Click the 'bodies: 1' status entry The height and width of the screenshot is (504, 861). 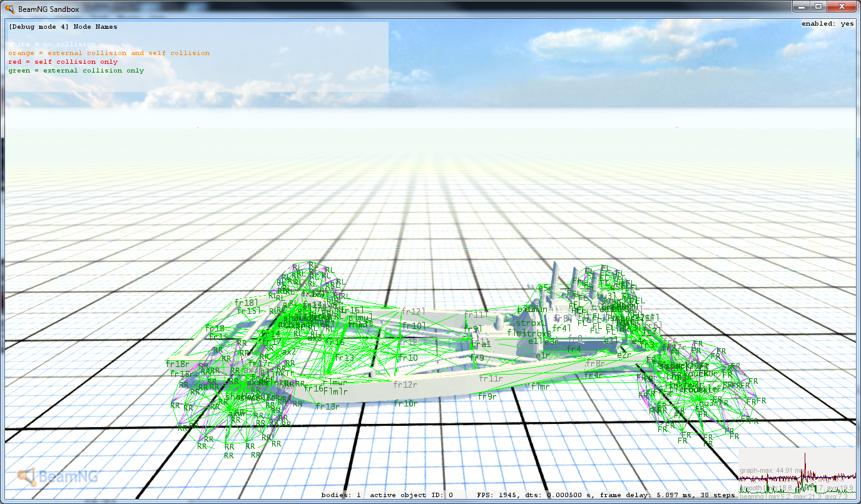(341, 495)
